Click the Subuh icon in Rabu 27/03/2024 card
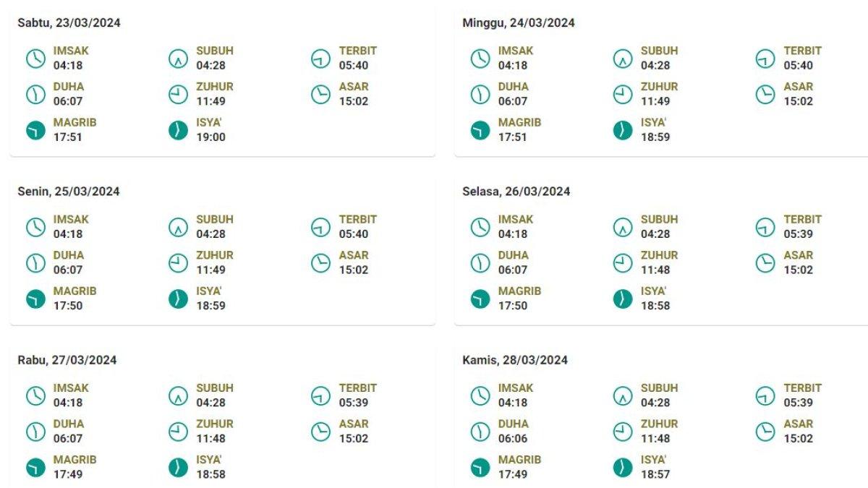The image size is (868, 488). pyautogui.click(x=178, y=395)
